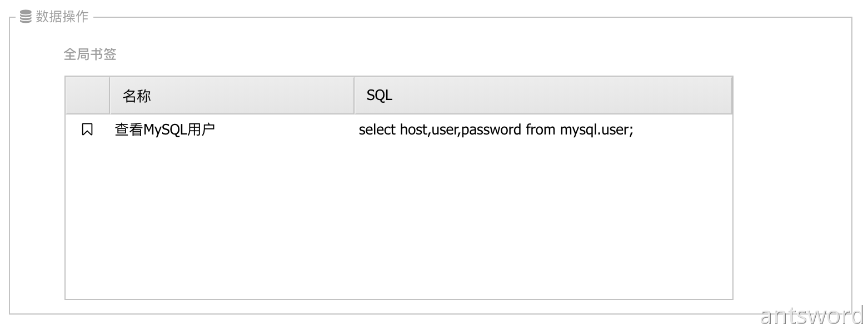Click the SQL query text in the row
868x329 pixels.
tap(496, 129)
